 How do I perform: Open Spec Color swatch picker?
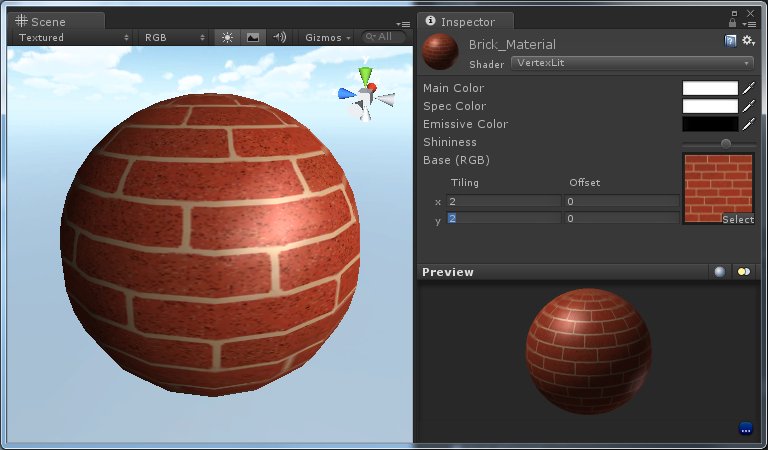point(710,106)
